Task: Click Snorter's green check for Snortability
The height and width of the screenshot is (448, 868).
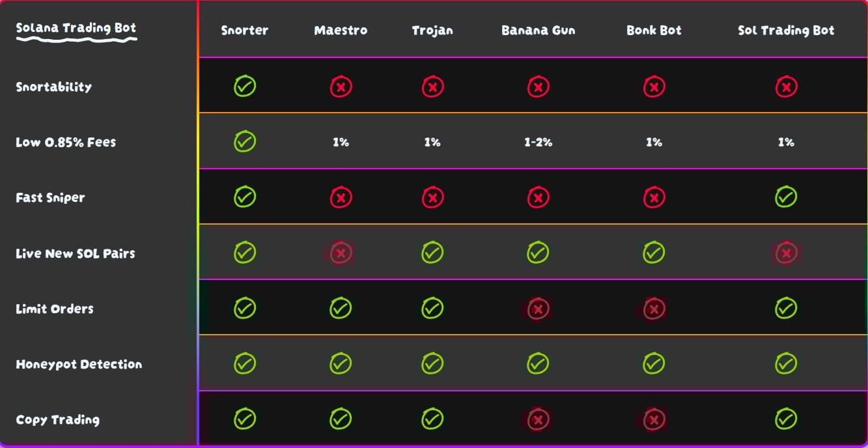Action: [x=245, y=86]
